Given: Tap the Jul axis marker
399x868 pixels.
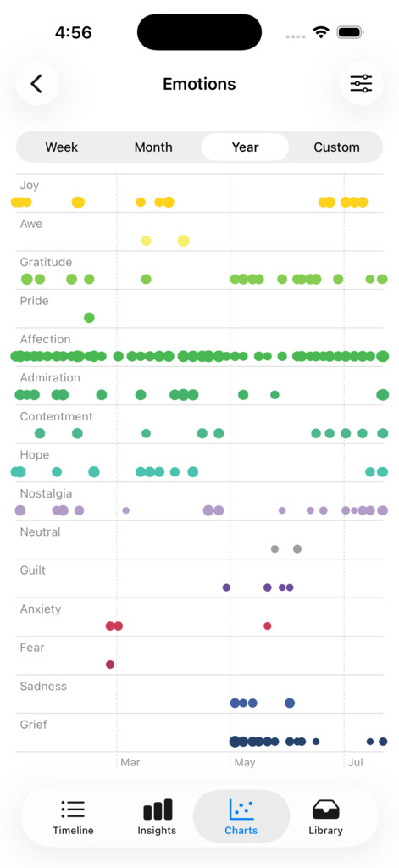Looking at the screenshot, I should coord(356,763).
